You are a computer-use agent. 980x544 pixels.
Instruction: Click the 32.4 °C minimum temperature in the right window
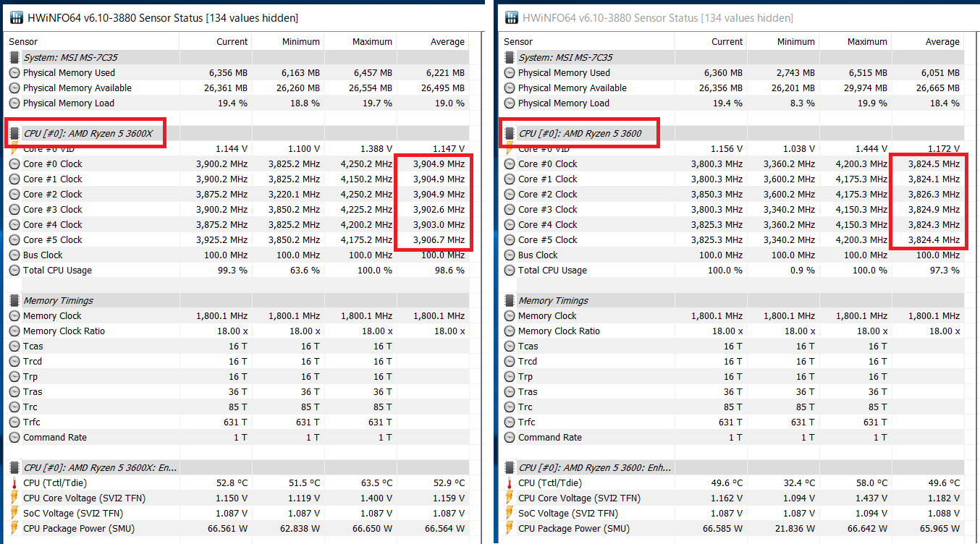[798, 483]
